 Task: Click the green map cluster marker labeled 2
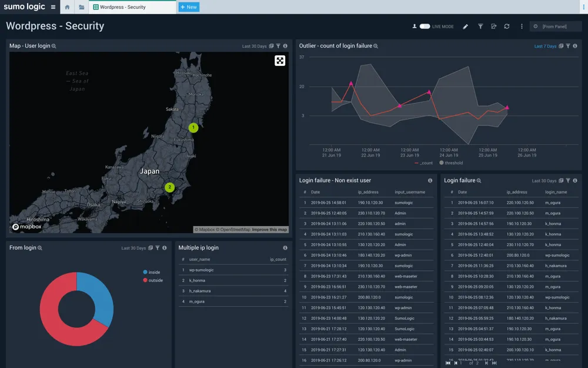click(169, 187)
